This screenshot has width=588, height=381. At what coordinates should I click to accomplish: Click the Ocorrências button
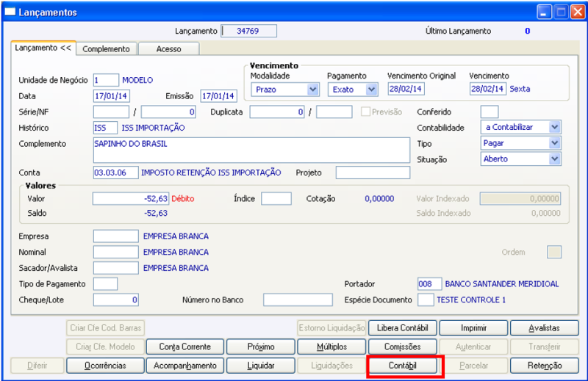tap(105, 366)
